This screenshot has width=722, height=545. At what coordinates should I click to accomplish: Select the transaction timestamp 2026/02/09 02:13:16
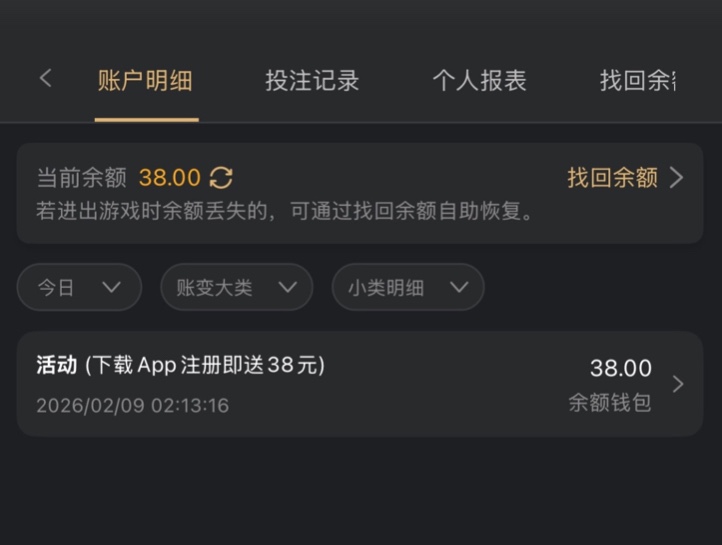click(x=133, y=406)
